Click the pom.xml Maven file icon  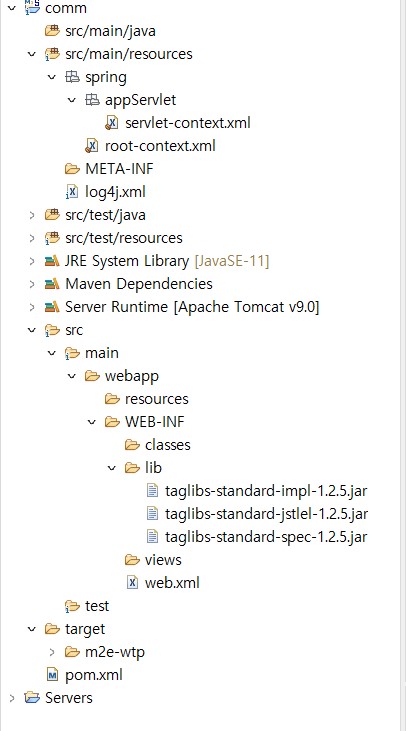point(53,675)
